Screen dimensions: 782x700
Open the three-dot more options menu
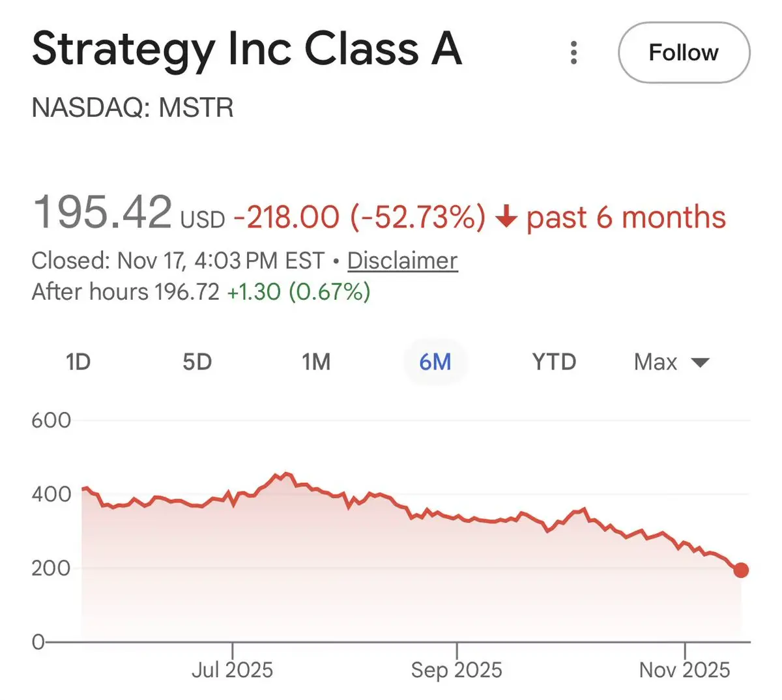573,53
